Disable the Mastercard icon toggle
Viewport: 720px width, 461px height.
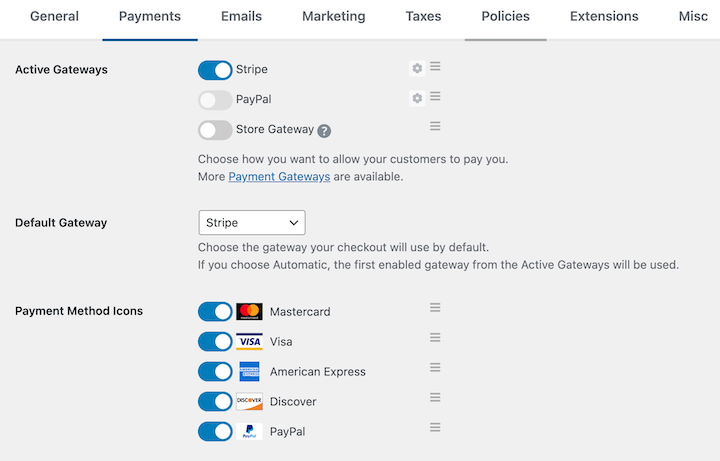point(215,312)
